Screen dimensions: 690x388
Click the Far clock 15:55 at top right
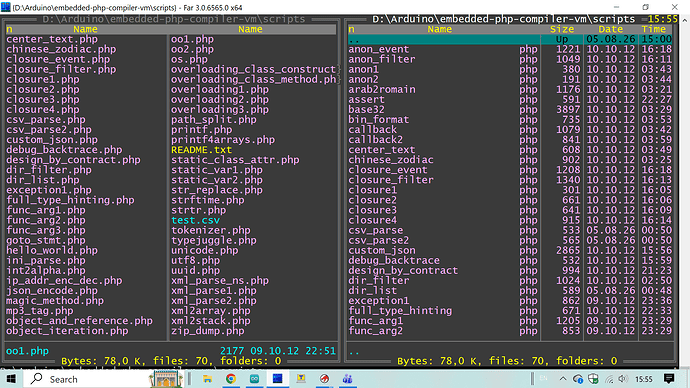coord(663,19)
